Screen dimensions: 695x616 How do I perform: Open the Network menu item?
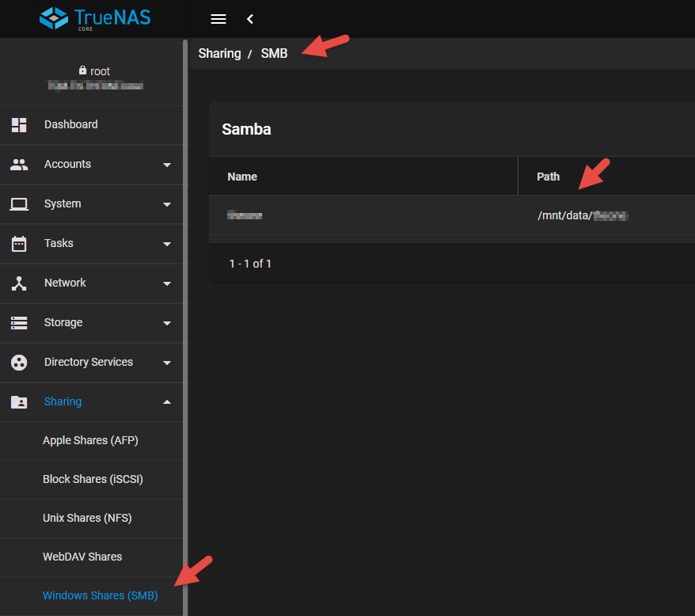[x=91, y=283]
